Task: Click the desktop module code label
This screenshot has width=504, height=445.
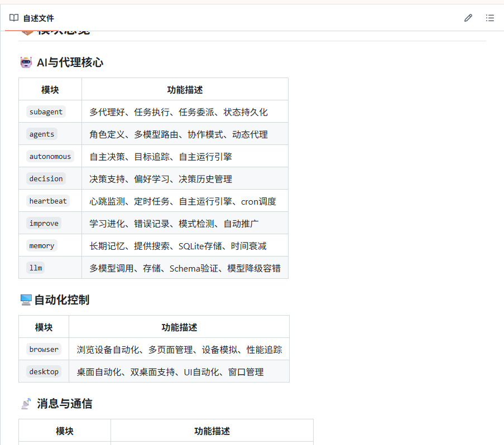Action: tap(44, 371)
